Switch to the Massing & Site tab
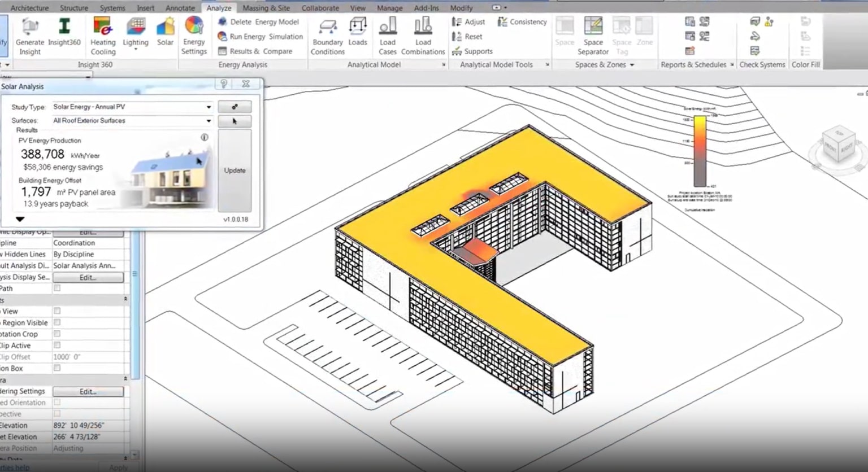This screenshot has height=472, width=868. coord(266,8)
